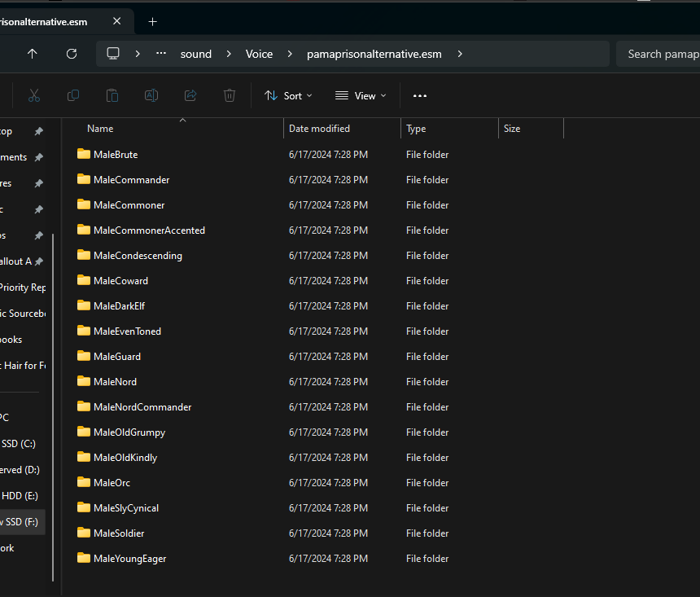The height and width of the screenshot is (597, 700).
Task: Open SSD (C:) drive in sidebar
Action: pyautogui.click(x=18, y=443)
